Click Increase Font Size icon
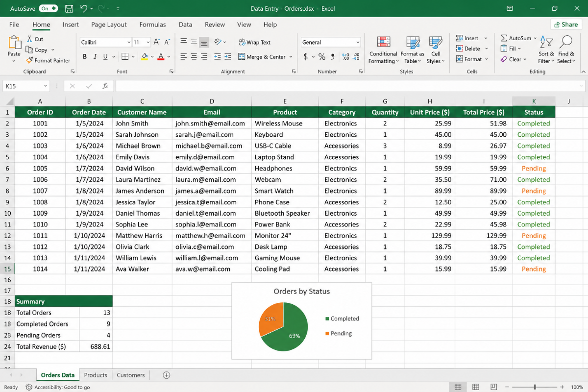This screenshot has width=588, height=392. (x=157, y=42)
